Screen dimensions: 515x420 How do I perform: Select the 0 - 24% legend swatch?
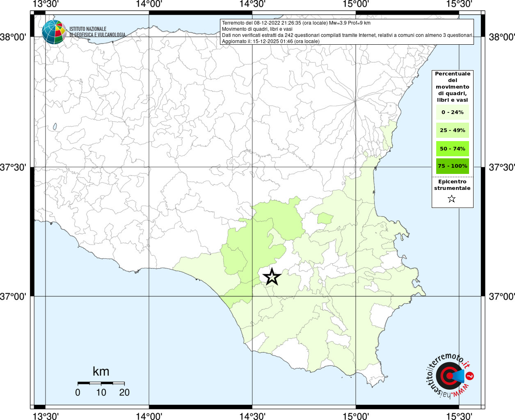tap(452, 112)
